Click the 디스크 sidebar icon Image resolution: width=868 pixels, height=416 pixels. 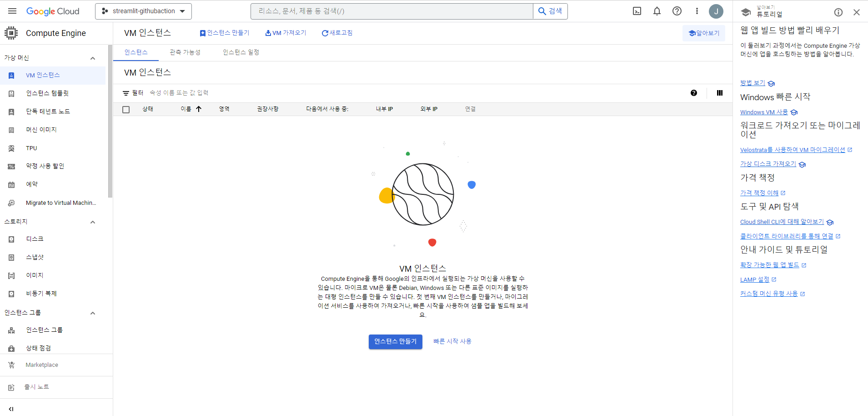point(11,239)
